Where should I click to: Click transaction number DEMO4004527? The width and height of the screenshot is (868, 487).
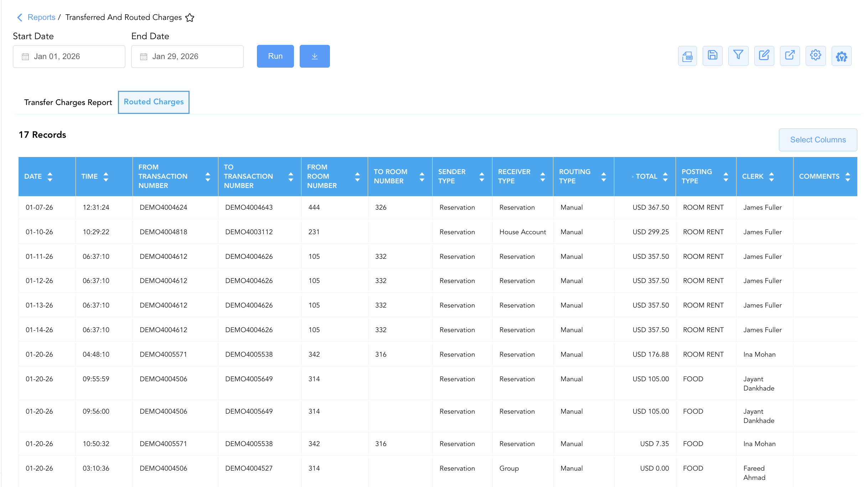(x=249, y=468)
